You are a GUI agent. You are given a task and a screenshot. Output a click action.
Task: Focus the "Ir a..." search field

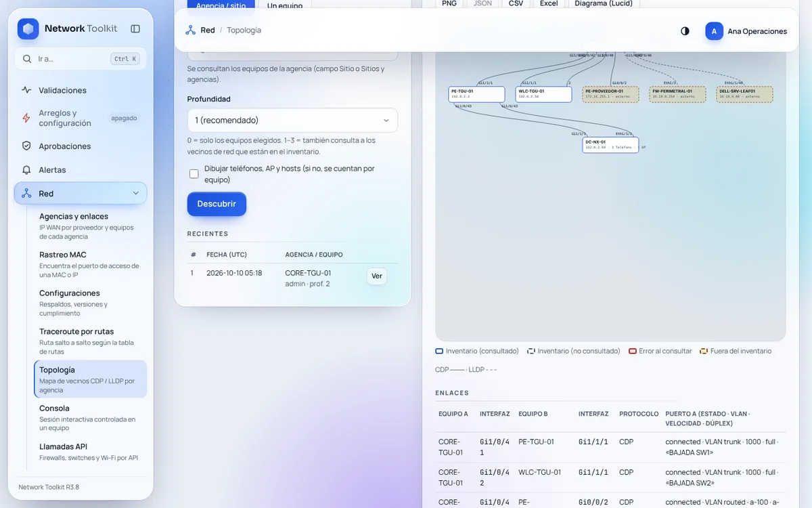tap(81, 59)
